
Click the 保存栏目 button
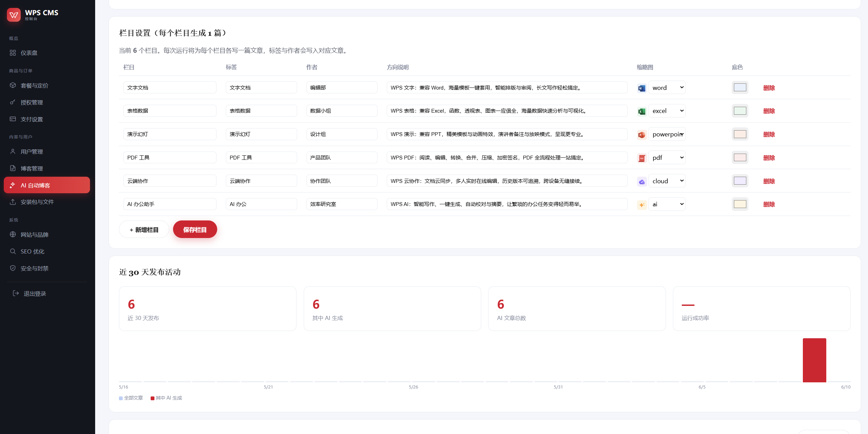(195, 229)
